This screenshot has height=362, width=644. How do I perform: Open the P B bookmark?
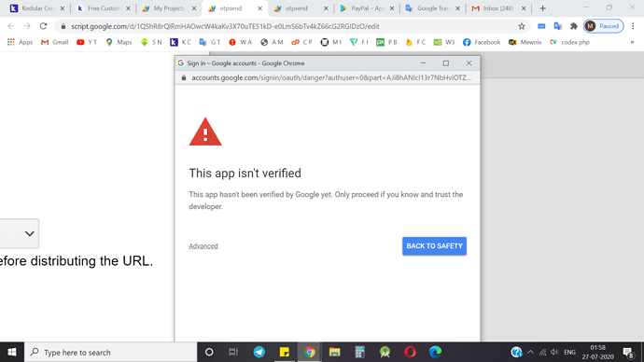tap(387, 42)
